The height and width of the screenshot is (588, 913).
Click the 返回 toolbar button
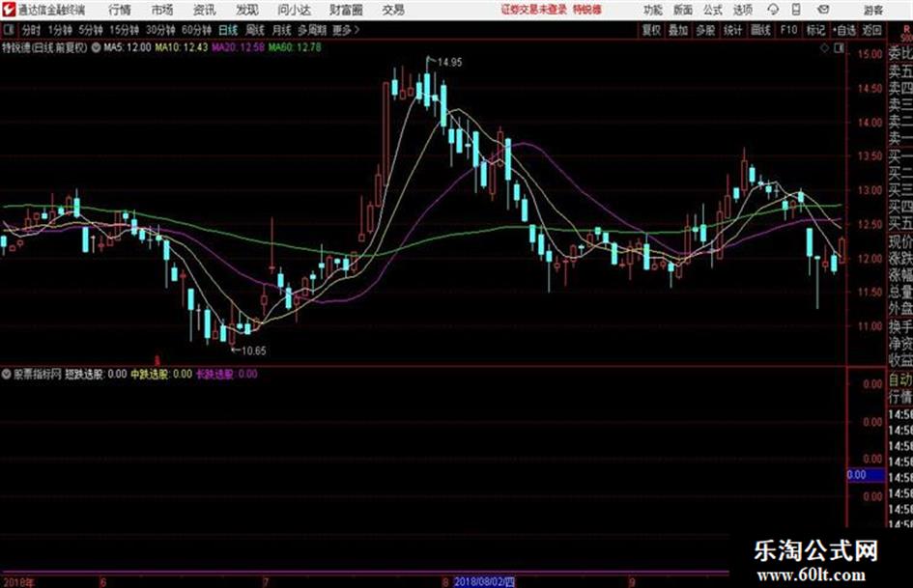click(871, 30)
